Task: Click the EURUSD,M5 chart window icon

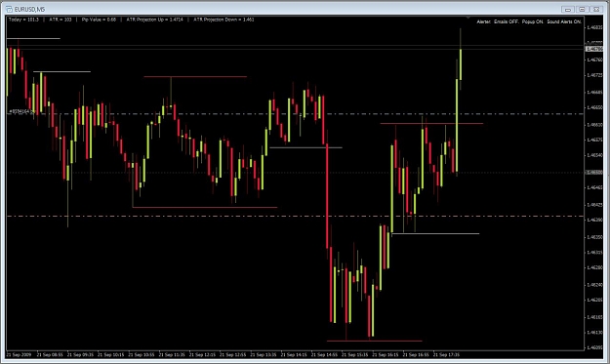Action: click(10, 9)
